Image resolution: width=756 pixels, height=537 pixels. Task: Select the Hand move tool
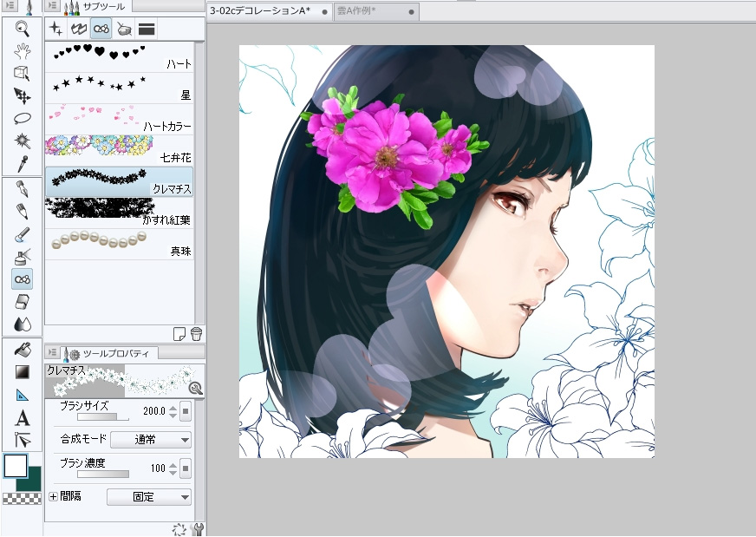click(x=23, y=51)
